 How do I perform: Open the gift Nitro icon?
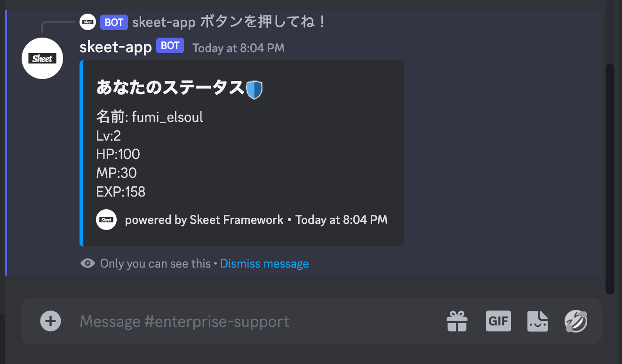[x=457, y=321]
